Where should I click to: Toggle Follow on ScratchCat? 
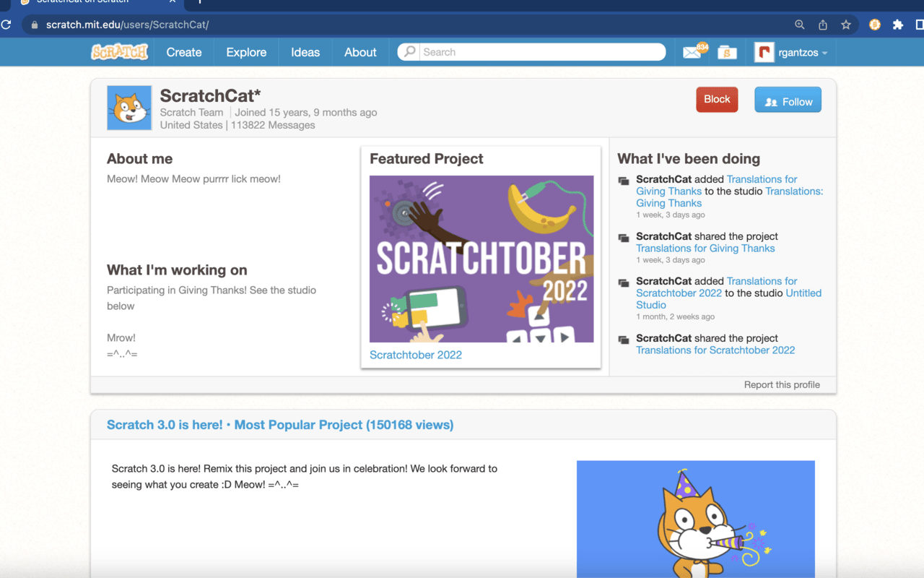click(x=788, y=100)
